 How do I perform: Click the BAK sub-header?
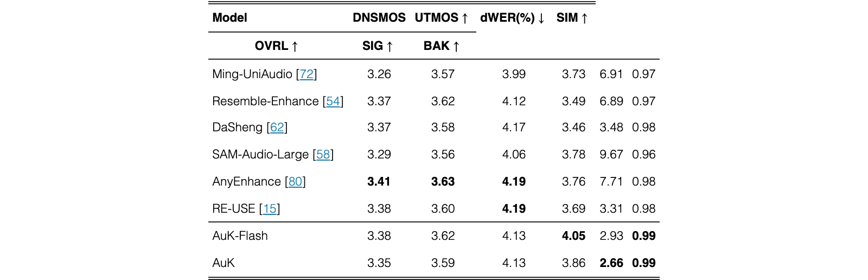click(442, 46)
